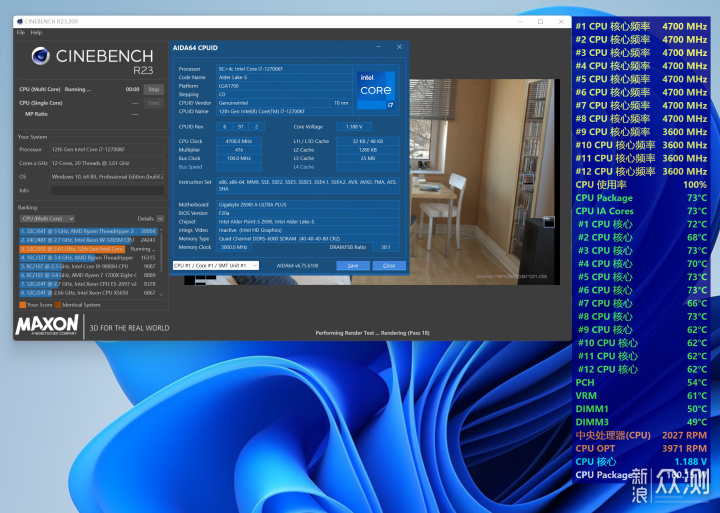Click the Cinebench title bar app icon
The height and width of the screenshot is (513, 720).
[20, 22]
